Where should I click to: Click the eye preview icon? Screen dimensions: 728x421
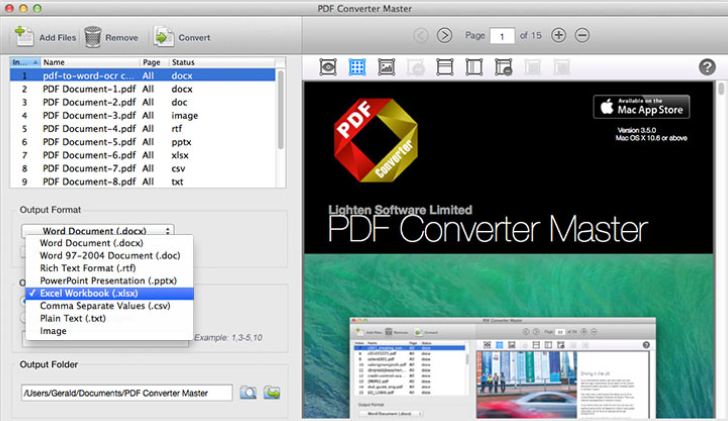pyautogui.click(x=328, y=67)
